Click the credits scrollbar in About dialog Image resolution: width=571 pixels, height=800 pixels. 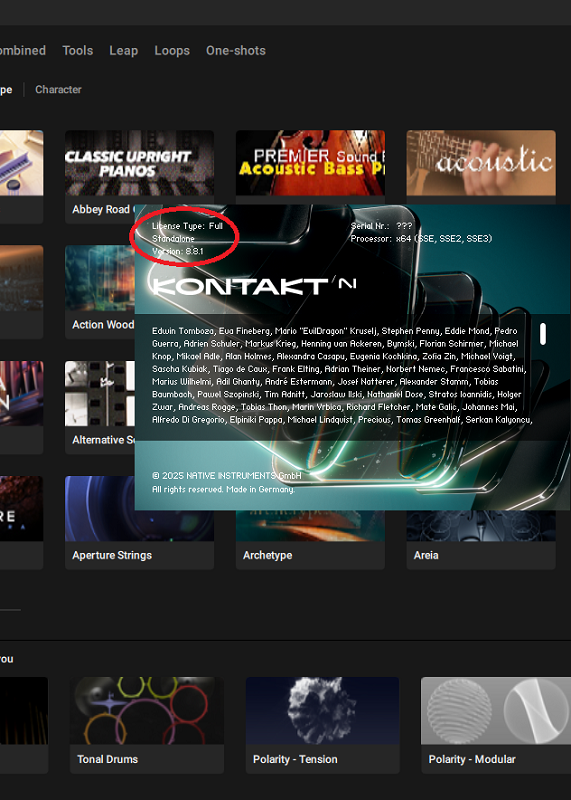tap(543, 334)
